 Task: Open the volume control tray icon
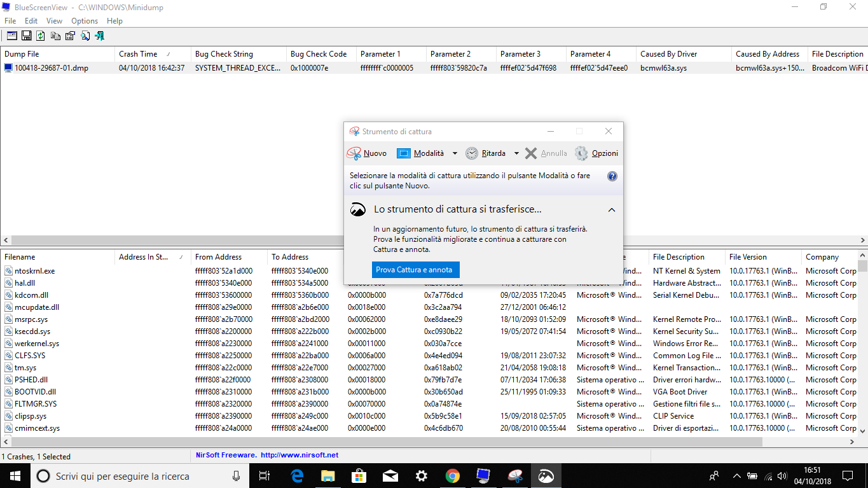[782, 476]
